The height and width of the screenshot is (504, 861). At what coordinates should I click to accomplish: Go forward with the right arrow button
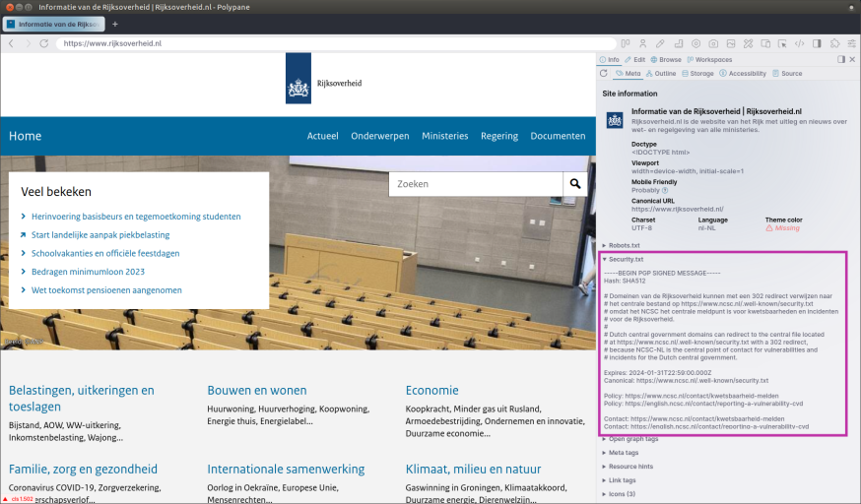click(x=28, y=43)
